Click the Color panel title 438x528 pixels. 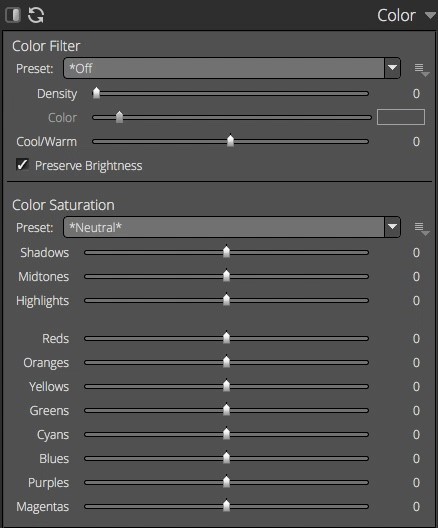click(x=396, y=15)
